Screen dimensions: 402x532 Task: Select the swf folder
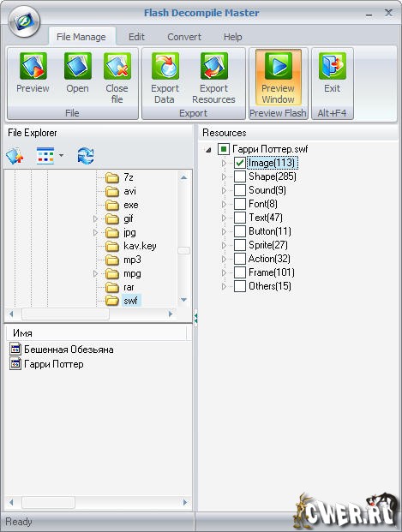tap(131, 301)
